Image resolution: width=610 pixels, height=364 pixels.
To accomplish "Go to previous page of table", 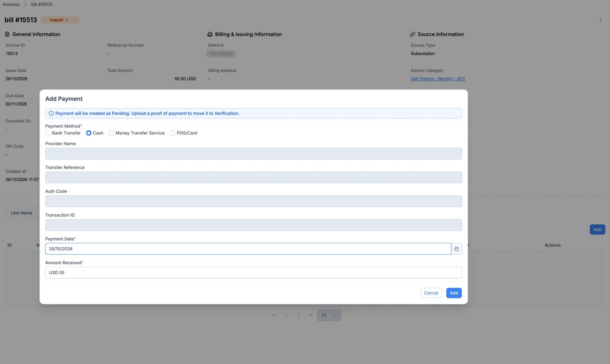I will pos(286,315).
